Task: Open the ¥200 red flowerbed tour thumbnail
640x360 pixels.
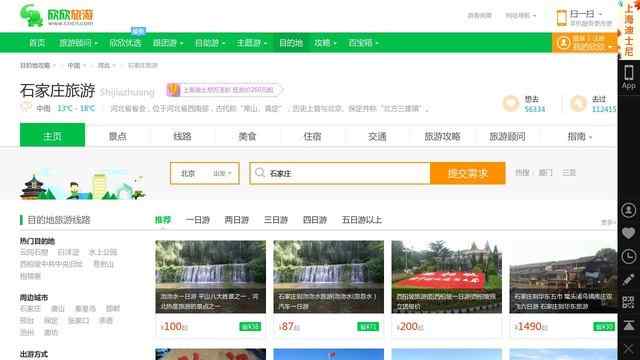Action: click(x=447, y=277)
